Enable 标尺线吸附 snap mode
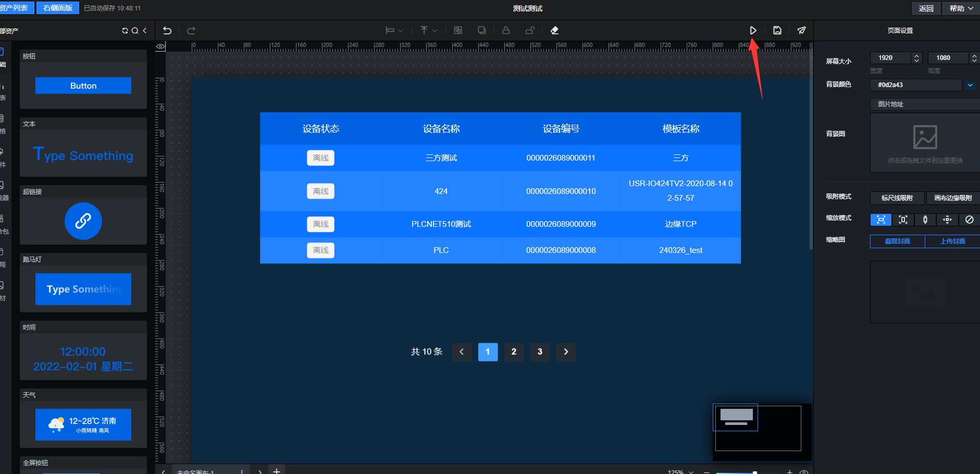980x474 pixels. pos(897,198)
